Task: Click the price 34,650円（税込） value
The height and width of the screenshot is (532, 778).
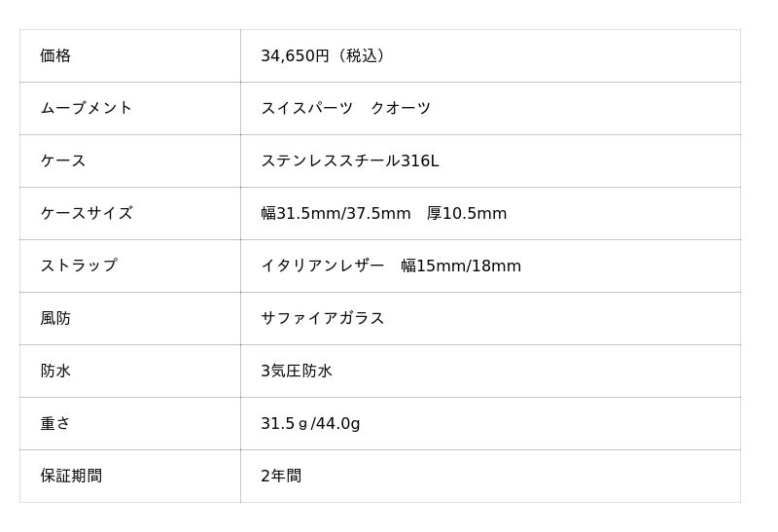Action: pos(326,56)
